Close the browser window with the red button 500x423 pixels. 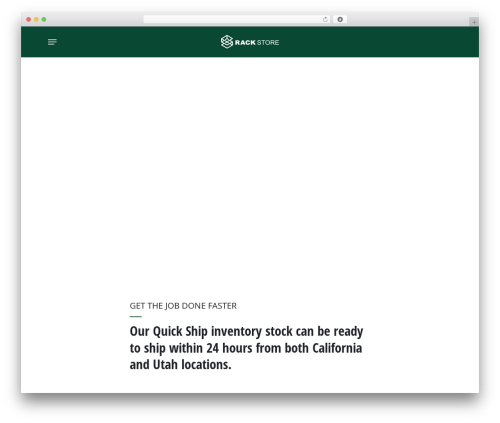29,19
